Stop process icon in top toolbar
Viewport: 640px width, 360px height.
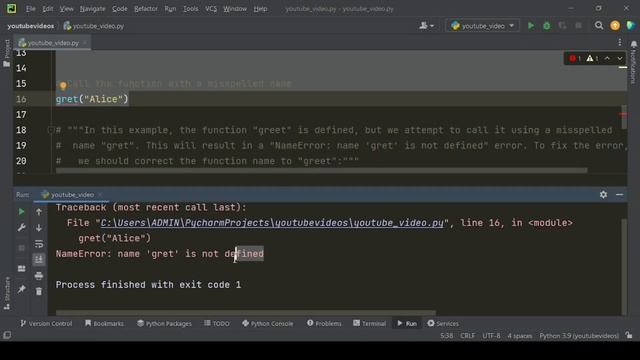pos(578,26)
